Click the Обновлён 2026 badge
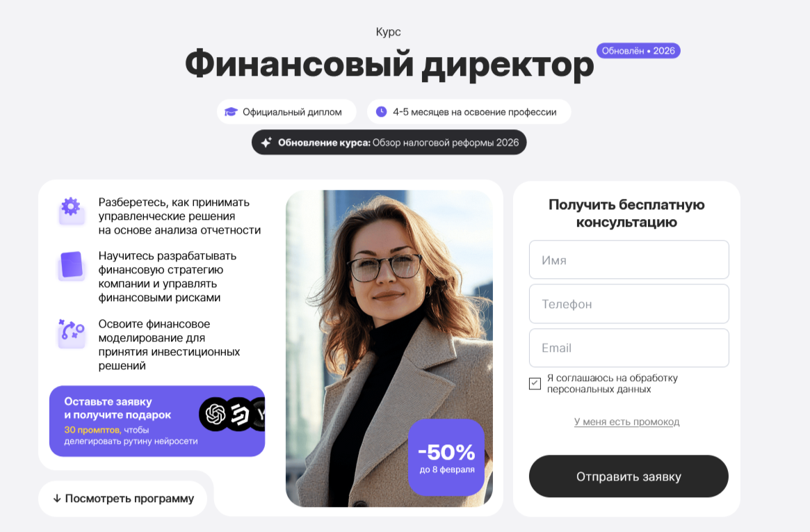810x532 pixels. (x=638, y=51)
